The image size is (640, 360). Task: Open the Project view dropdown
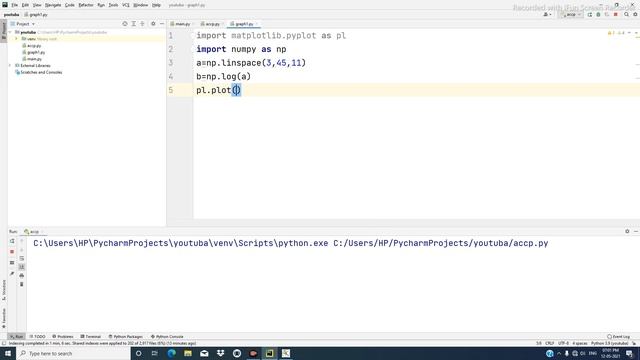[23, 24]
